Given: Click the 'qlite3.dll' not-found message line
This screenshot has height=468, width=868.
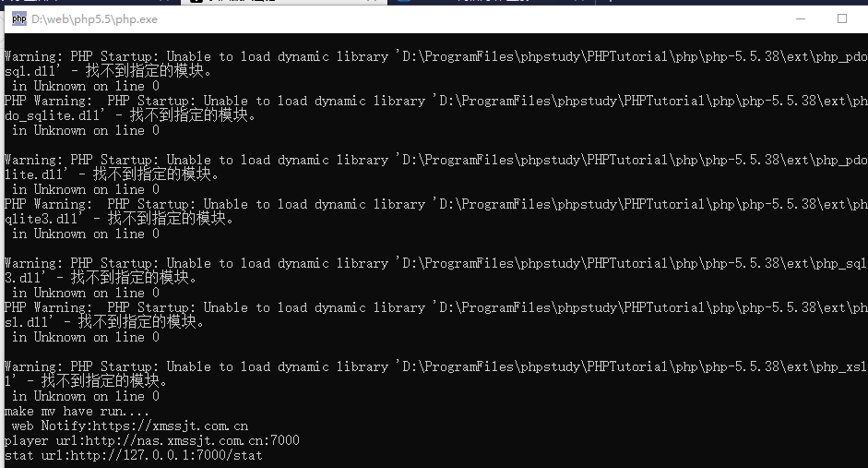Looking at the screenshot, I should pyautogui.click(x=119, y=219).
